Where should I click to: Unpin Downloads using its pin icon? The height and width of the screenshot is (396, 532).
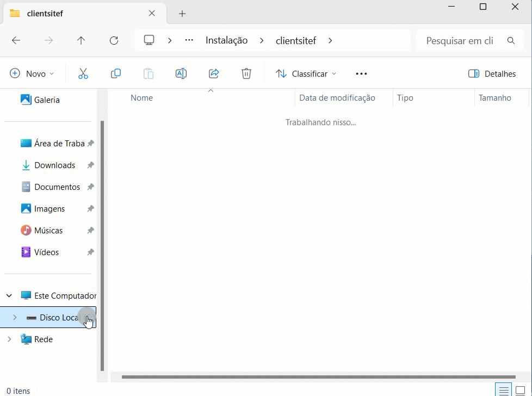click(x=90, y=165)
